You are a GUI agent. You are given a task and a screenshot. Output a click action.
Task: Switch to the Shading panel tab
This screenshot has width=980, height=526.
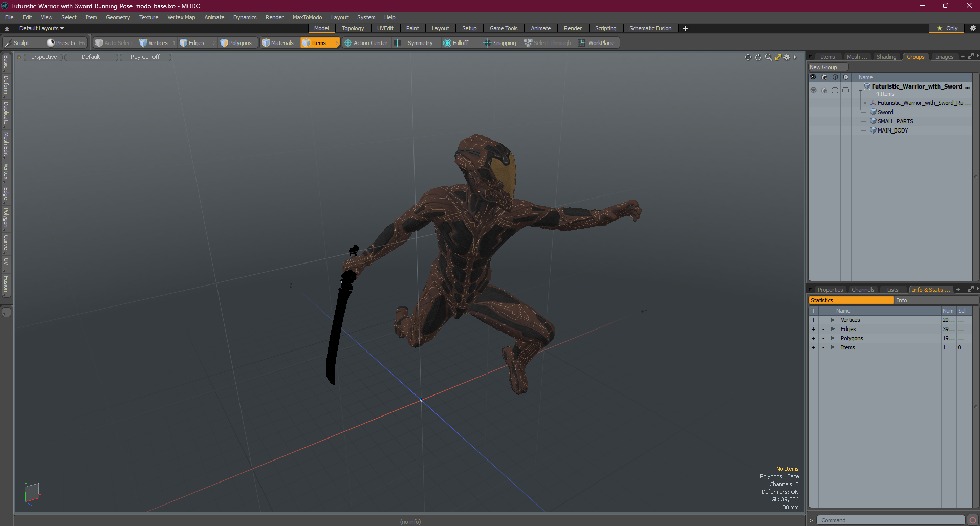886,57
